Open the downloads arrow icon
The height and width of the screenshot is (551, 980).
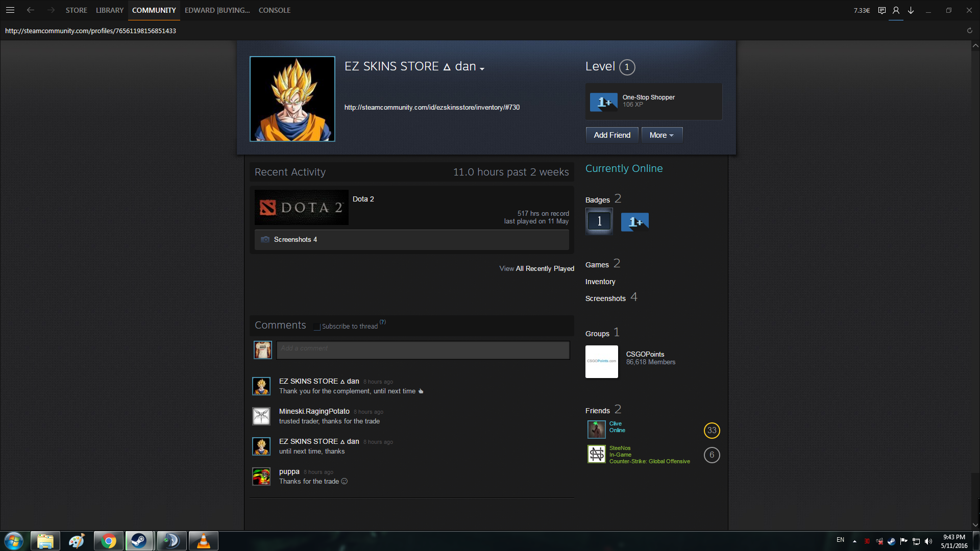click(911, 10)
